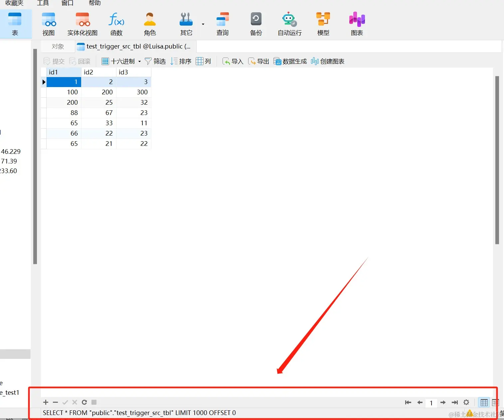
Task: Click the minus icon to delete record
Action: click(x=55, y=402)
